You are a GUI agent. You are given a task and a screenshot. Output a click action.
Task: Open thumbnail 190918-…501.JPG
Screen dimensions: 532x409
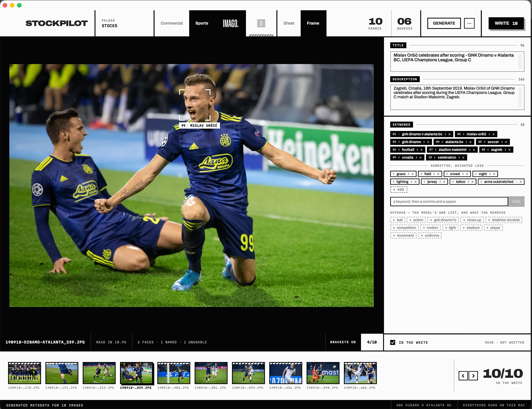[x=211, y=373]
